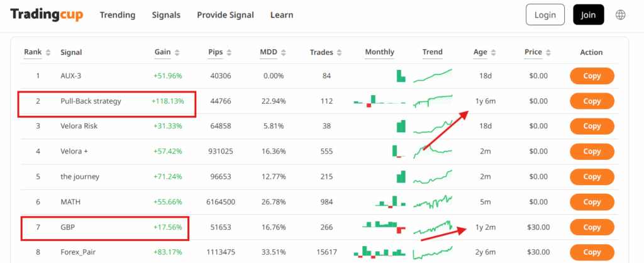Screen dimensions: 644x263
Task: Copy the Pull-Back strategy signal
Action: (x=592, y=101)
